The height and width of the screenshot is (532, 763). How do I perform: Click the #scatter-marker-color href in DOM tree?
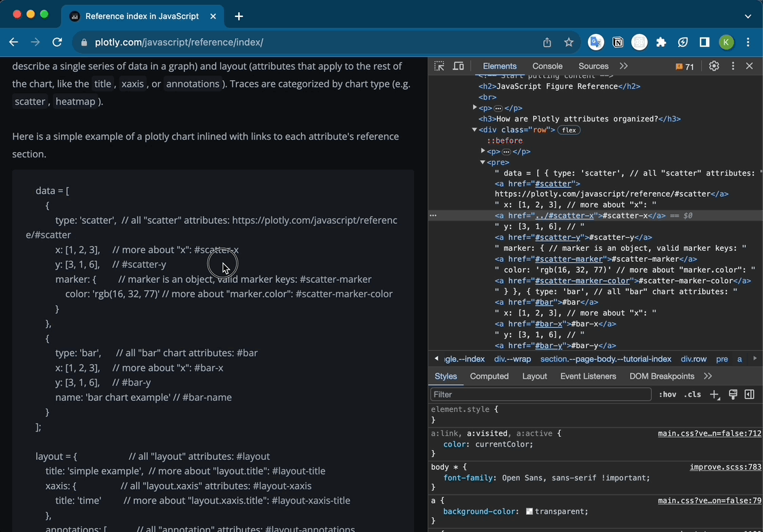pyautogui.click(x=584, y=280)
